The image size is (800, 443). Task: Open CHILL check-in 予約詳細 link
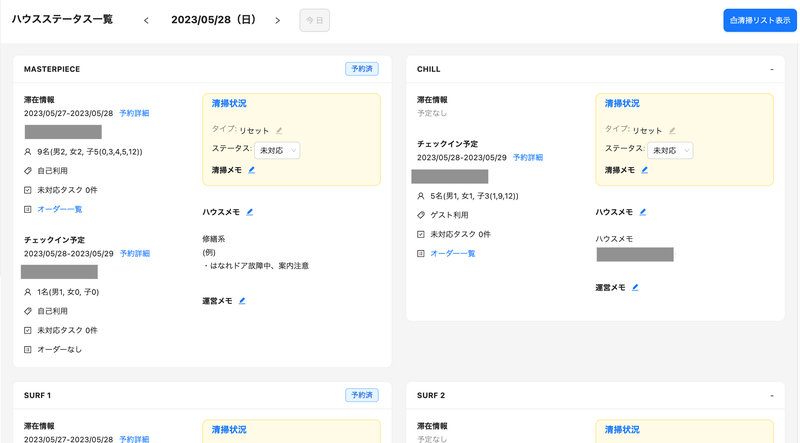pyautogui.click(x=528, y=158)
